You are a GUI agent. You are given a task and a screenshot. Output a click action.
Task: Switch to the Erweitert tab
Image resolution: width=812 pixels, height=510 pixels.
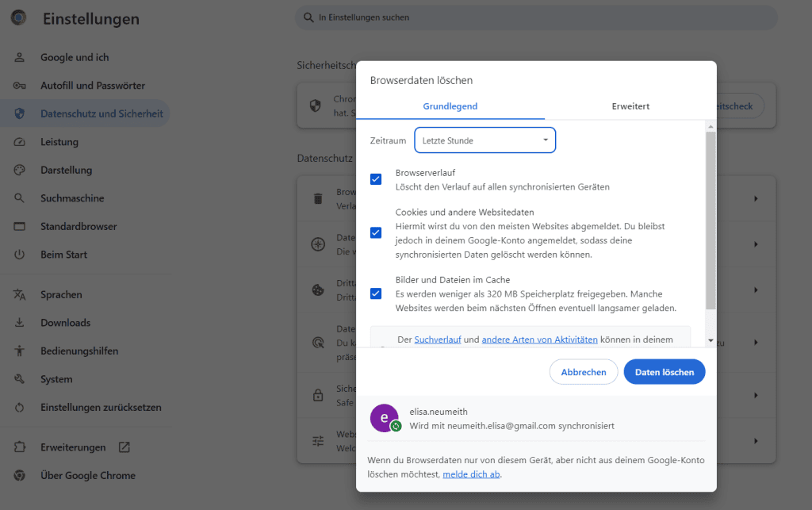(x=630, y=106)
